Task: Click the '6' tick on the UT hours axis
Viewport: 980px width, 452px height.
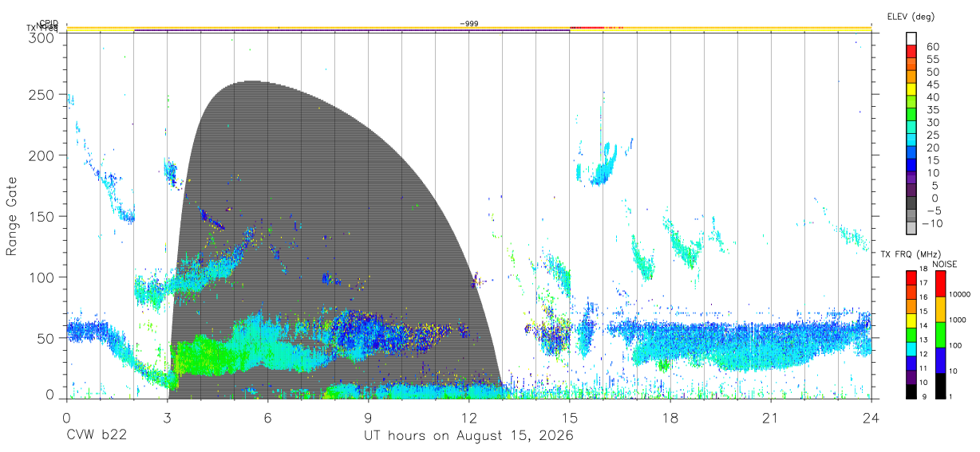Action: pyautogui.click(x=268, y=418)
